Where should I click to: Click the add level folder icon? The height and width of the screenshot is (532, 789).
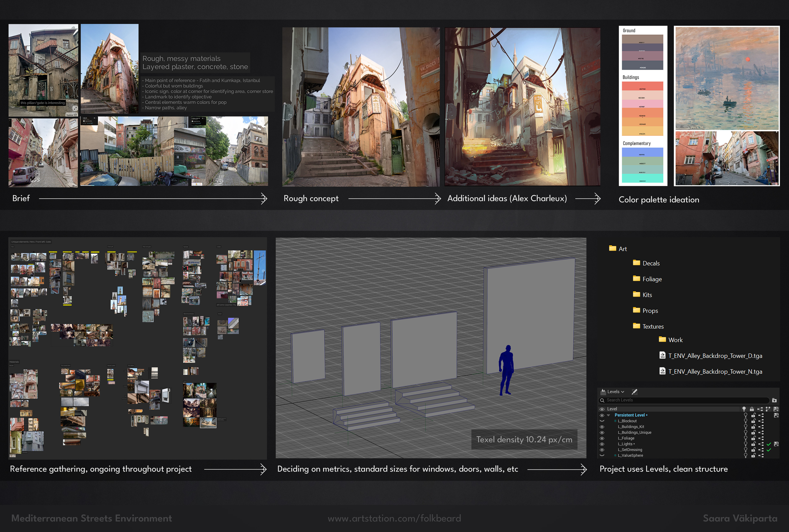[774, 400]
